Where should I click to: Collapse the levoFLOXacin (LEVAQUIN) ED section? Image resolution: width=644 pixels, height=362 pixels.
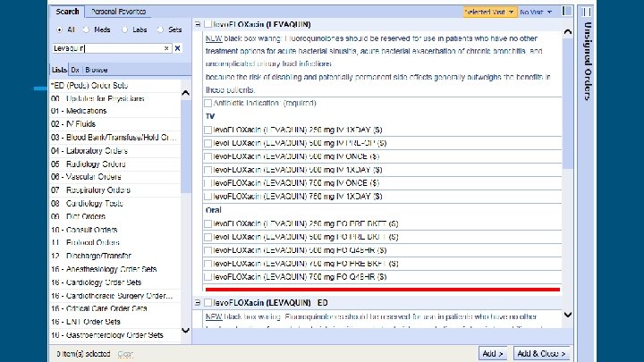[x=198, y=302]
